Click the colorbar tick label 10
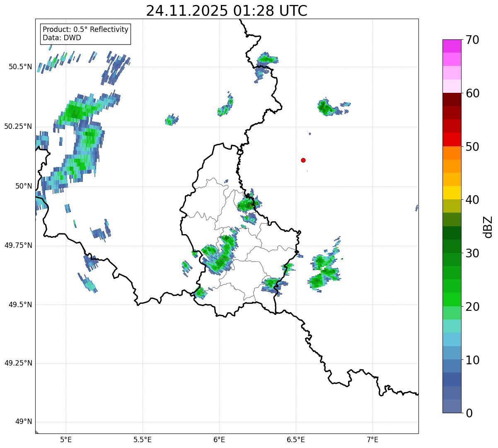Screen dimensions: 498x448 pyautogui.click(x=472, y=360)
